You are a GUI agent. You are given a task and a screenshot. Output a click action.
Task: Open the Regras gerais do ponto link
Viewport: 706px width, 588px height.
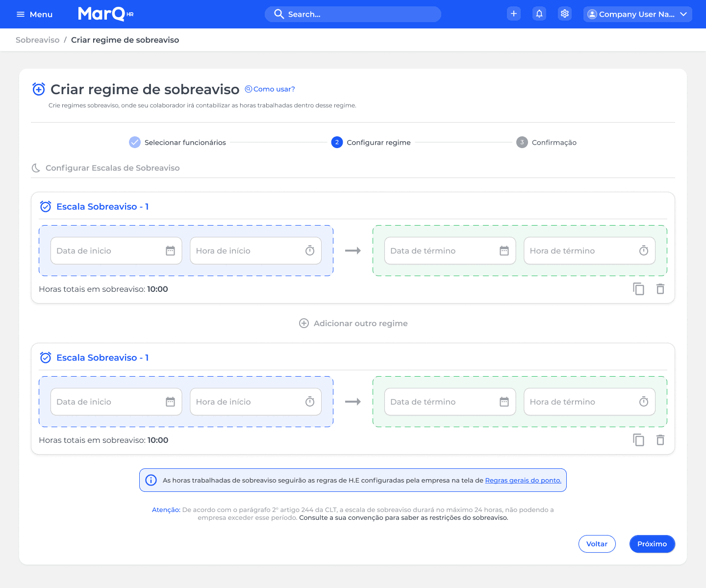point(523,480)
